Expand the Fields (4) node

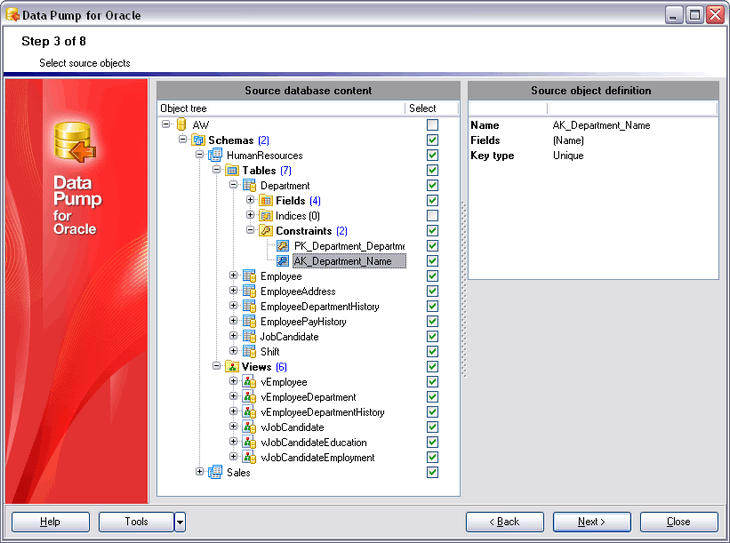tap(250, 200)
